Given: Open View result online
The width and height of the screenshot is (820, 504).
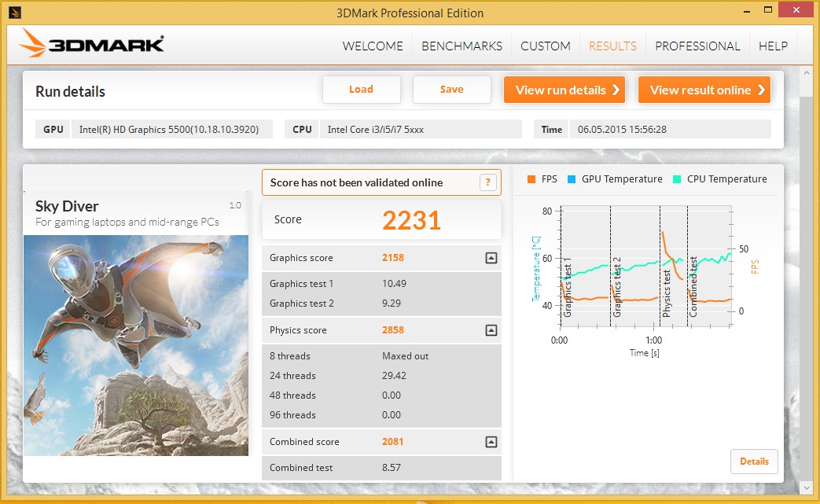Looking at the screenshot, I should point(704,90).
